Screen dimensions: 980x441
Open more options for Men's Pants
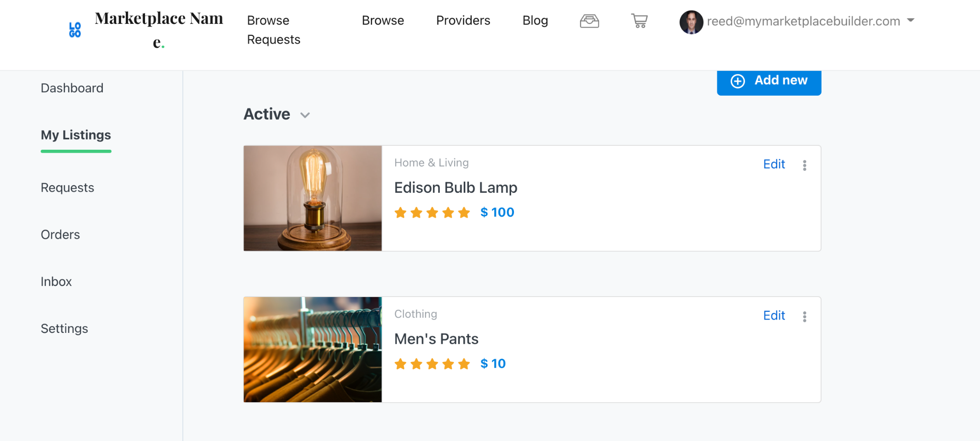pos(804,317)
